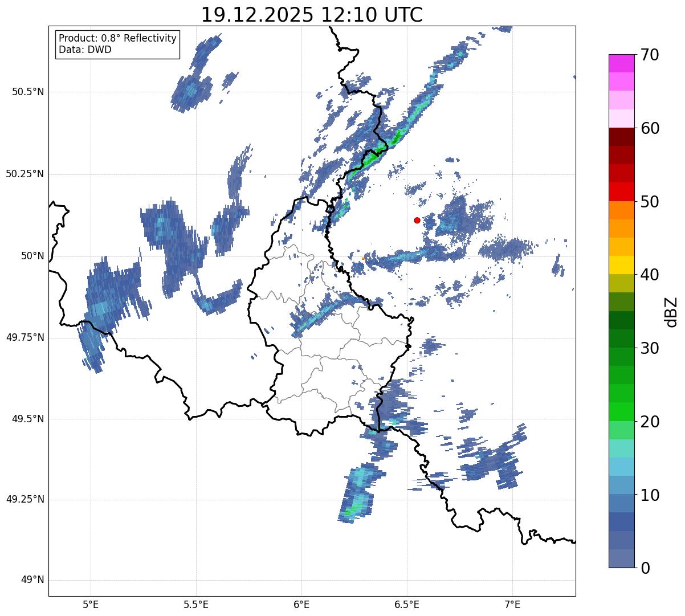
Task: Click the dBZ colorbar axis label
Action: pos(671,311)
